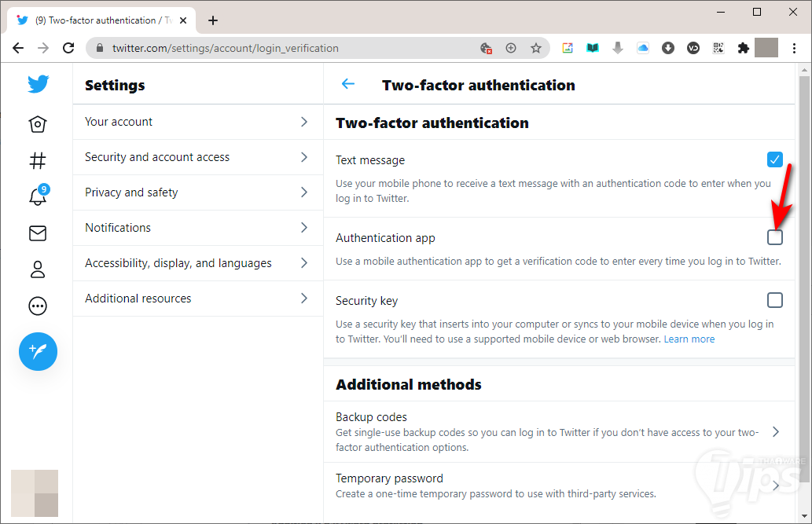
Task: Click the Learn more link
Action: pos(689,339)
